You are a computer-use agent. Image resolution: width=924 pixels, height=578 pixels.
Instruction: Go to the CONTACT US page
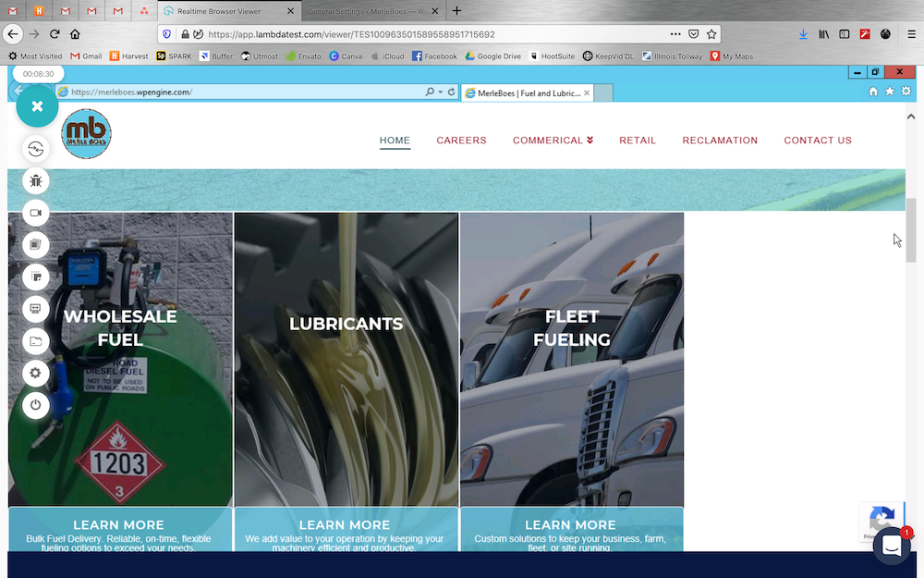coord(818,141)
